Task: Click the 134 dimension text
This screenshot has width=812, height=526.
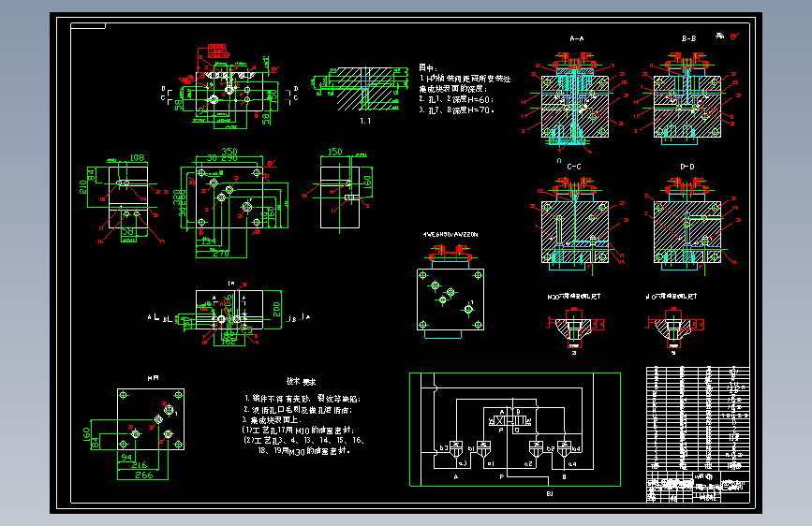Action: (x=209, y=241)
